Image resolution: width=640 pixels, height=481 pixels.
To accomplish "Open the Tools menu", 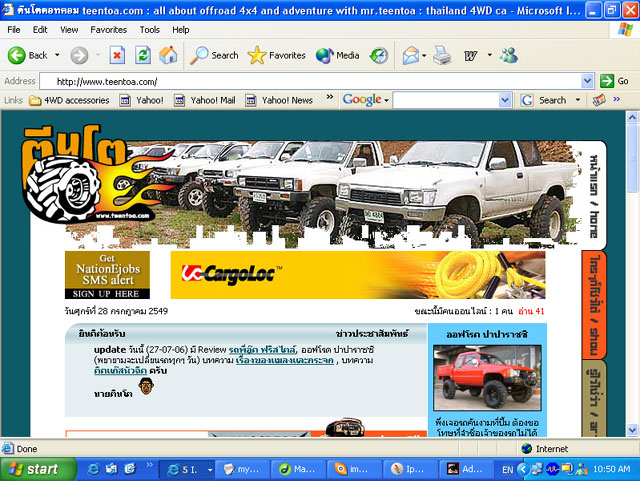I will [150, 30].
